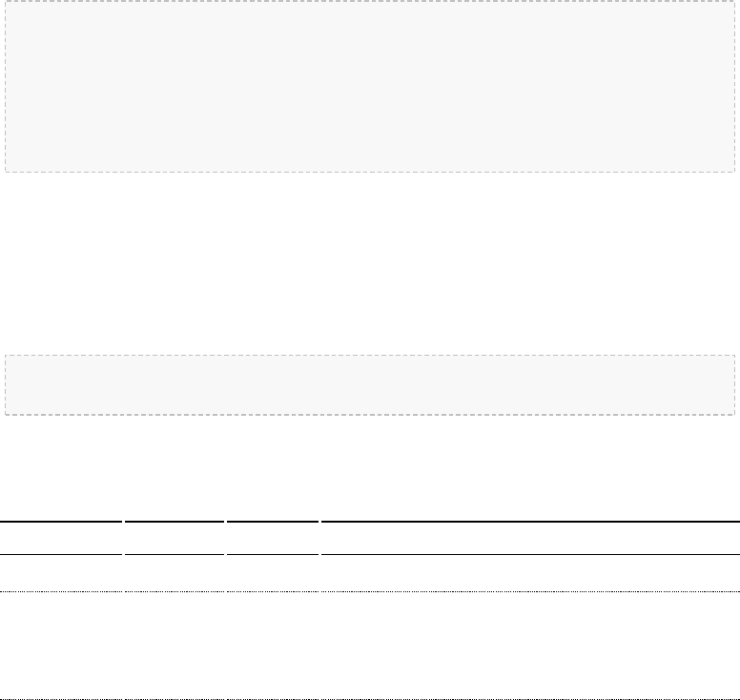Click second-column cell in first table row
The width and height of the screenshot is (740, 700).
click(x=175, y=573)
